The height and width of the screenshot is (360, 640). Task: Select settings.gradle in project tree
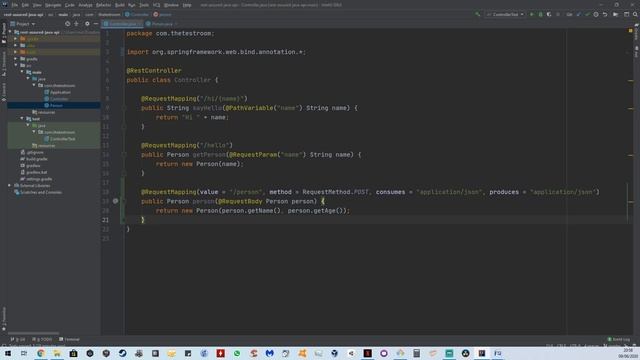[39, 179]
